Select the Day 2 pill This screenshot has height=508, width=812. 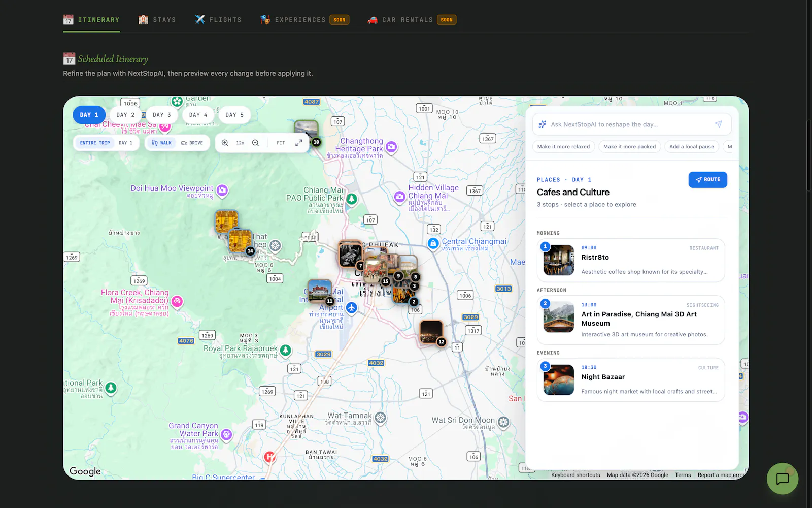point(125,115)
